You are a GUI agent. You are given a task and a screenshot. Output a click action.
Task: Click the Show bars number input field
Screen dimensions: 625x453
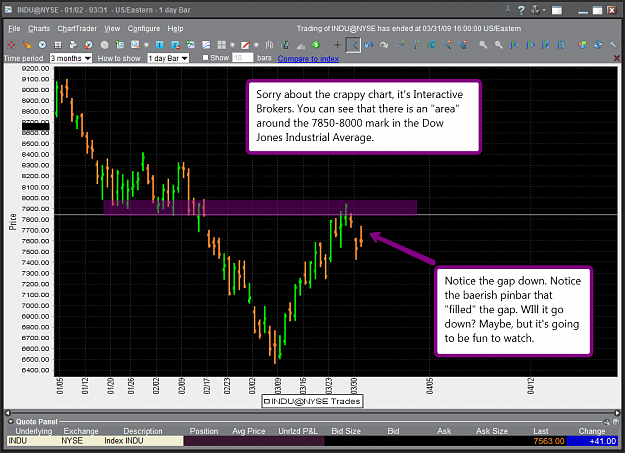(242, 58)
